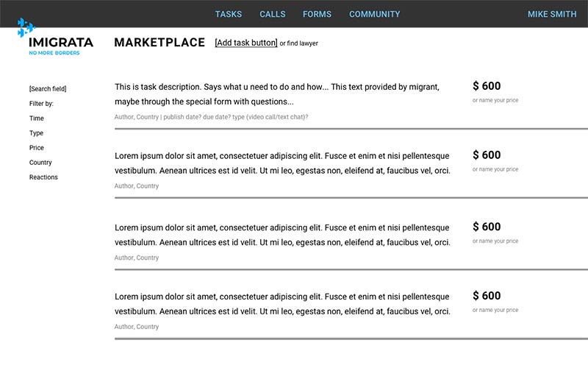Open the first task description

[277, 94]
